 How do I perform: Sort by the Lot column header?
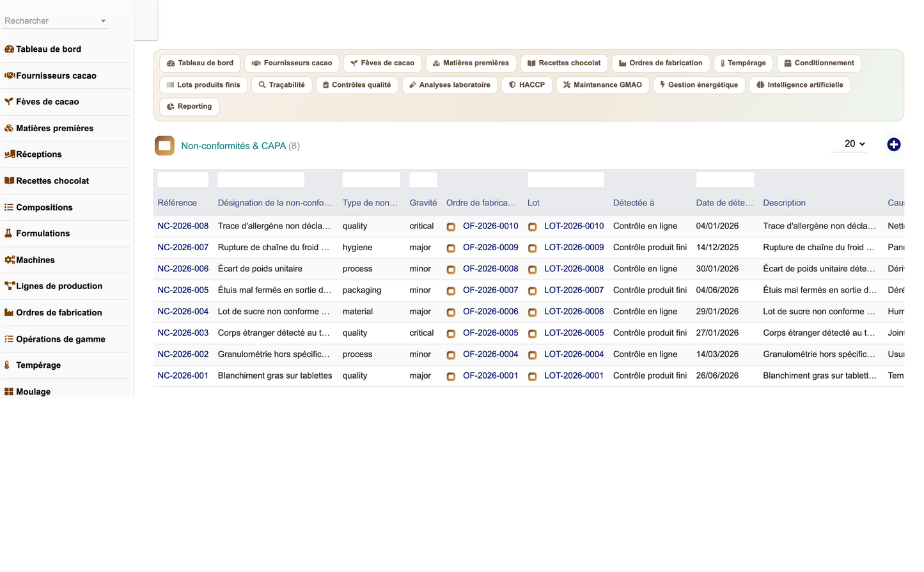(x=533, y=203)
